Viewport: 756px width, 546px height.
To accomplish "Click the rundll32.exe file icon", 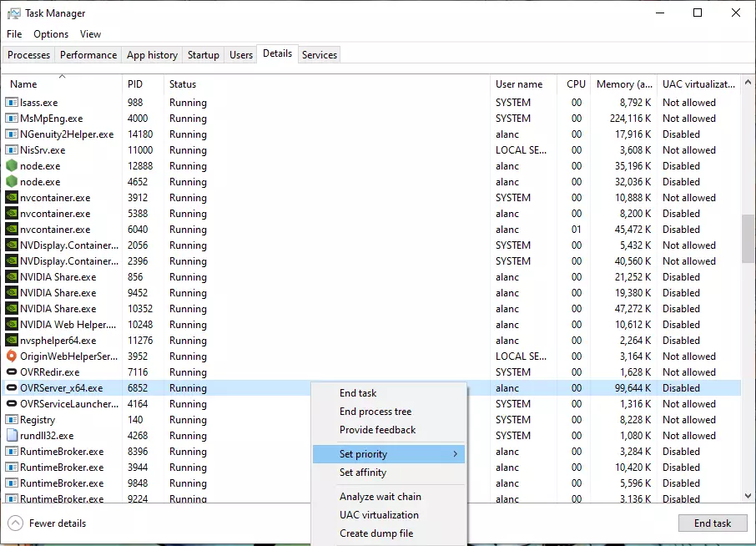I will pyautogui.click(x=12, y=436).
